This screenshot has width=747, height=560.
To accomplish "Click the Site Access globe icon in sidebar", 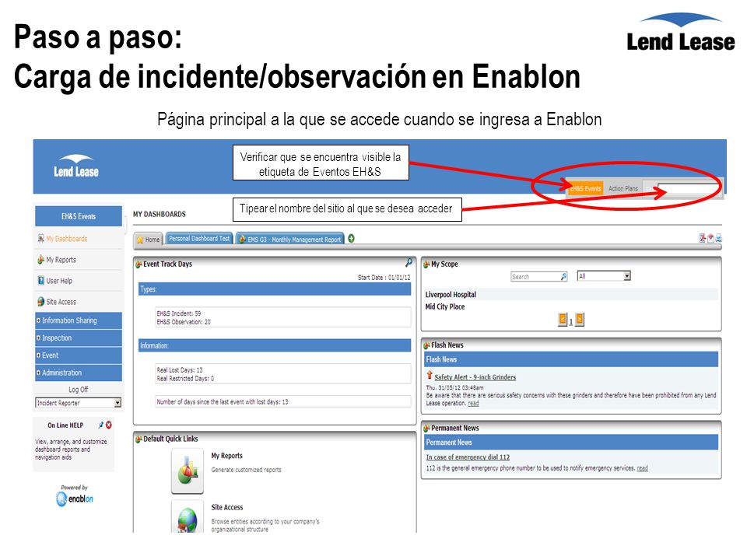I will [x=41, y=302].
